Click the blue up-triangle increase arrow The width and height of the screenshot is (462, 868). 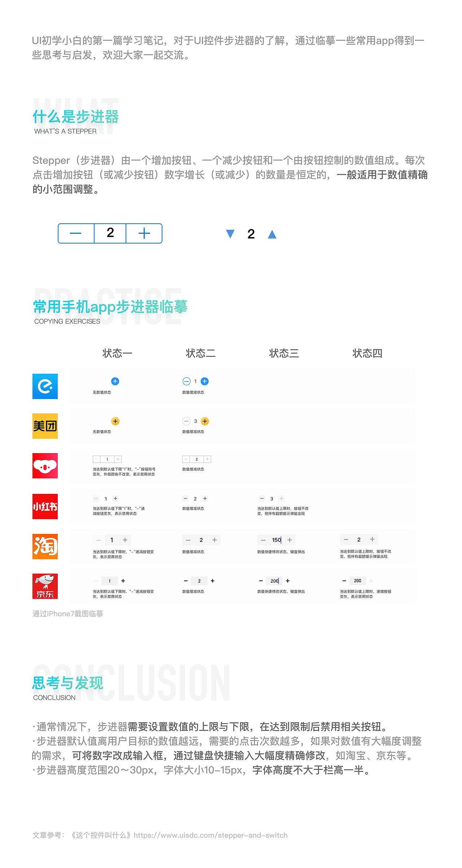pos(272,234)
